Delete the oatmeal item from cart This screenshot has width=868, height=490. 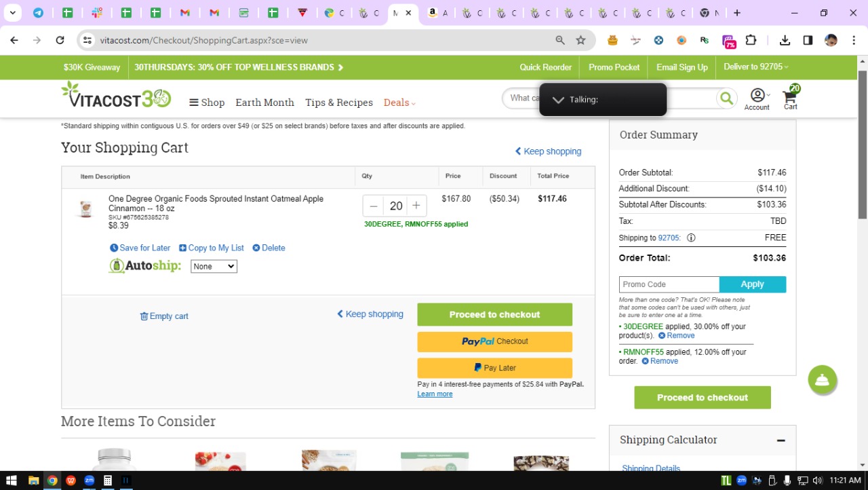pyautogui.click(x=269, y=248)
